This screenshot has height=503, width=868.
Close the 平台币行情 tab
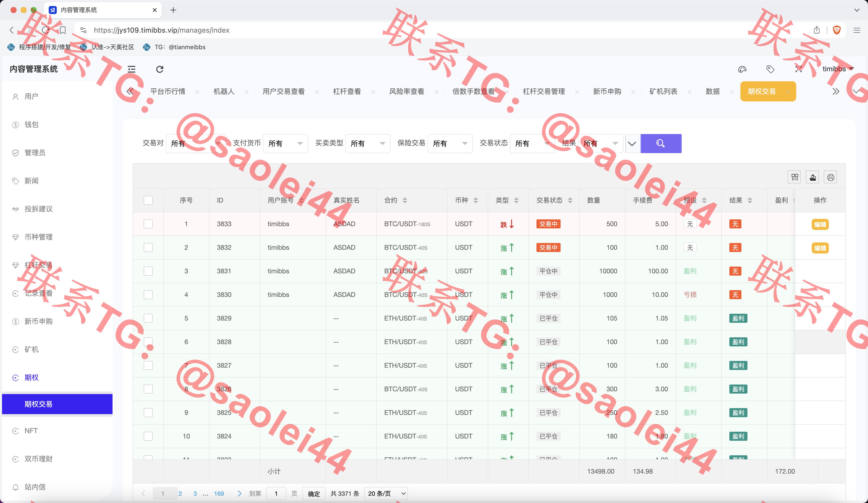tap(197, 92)
